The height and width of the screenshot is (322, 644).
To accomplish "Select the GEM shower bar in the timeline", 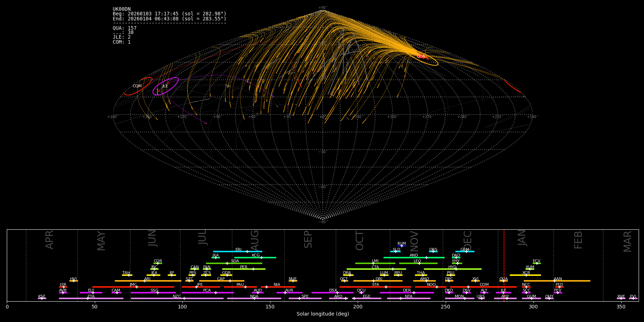I will 464,252.
